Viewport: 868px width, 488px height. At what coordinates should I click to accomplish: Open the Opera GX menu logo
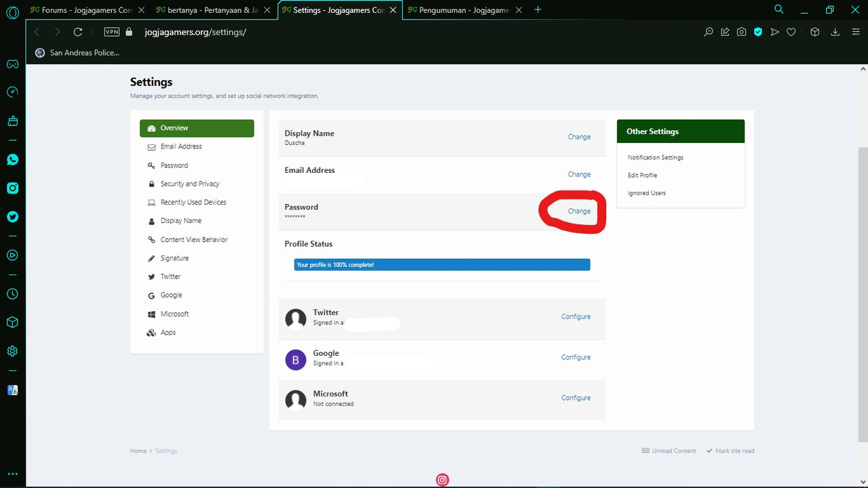(12, 12)
